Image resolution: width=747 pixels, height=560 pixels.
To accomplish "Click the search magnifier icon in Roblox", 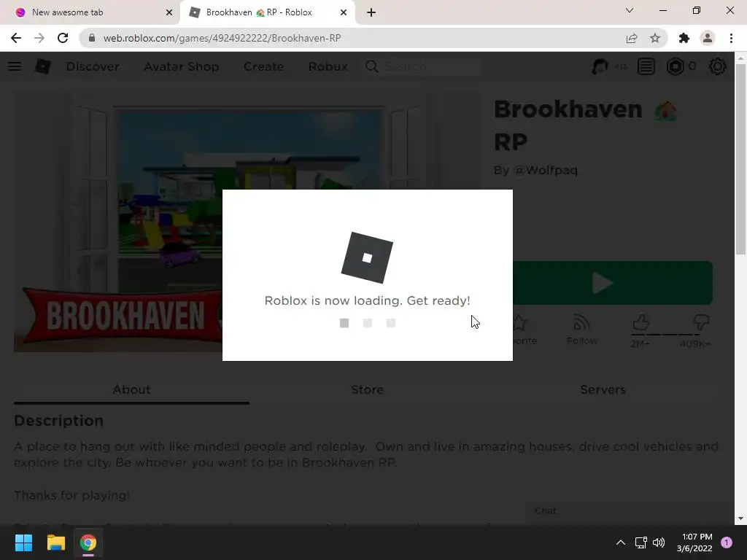I will [371, 66].
